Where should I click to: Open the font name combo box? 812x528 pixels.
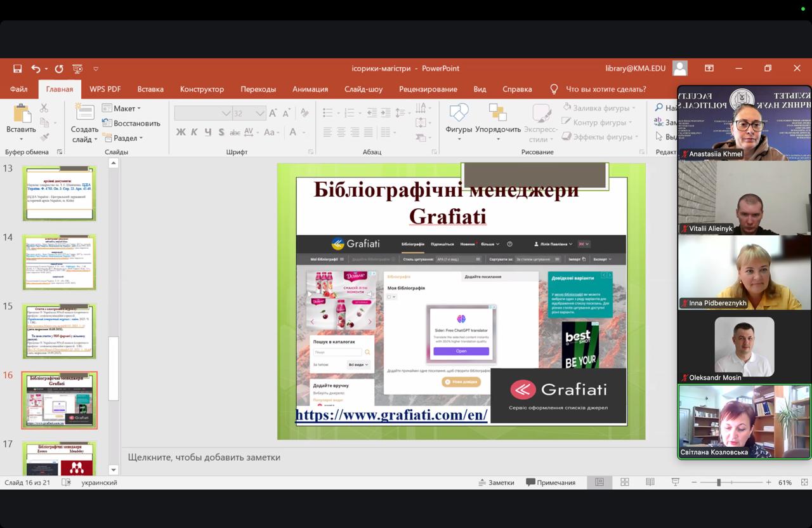pyautogui.click(x=203, y=113)
